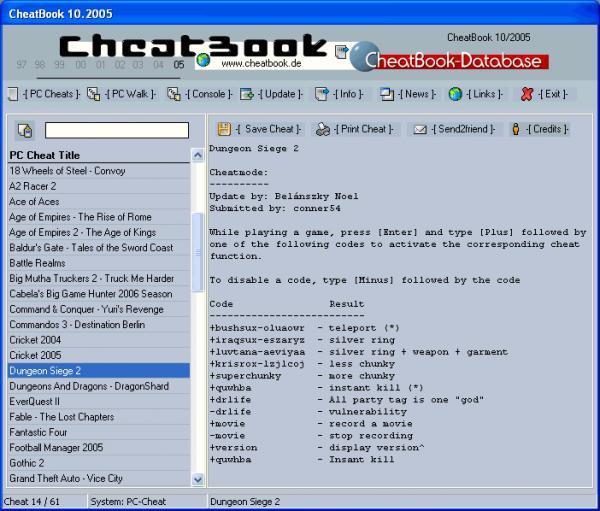Open the -[ PC Walk ]- section
600x511 pixels.
tap(130, 94)
